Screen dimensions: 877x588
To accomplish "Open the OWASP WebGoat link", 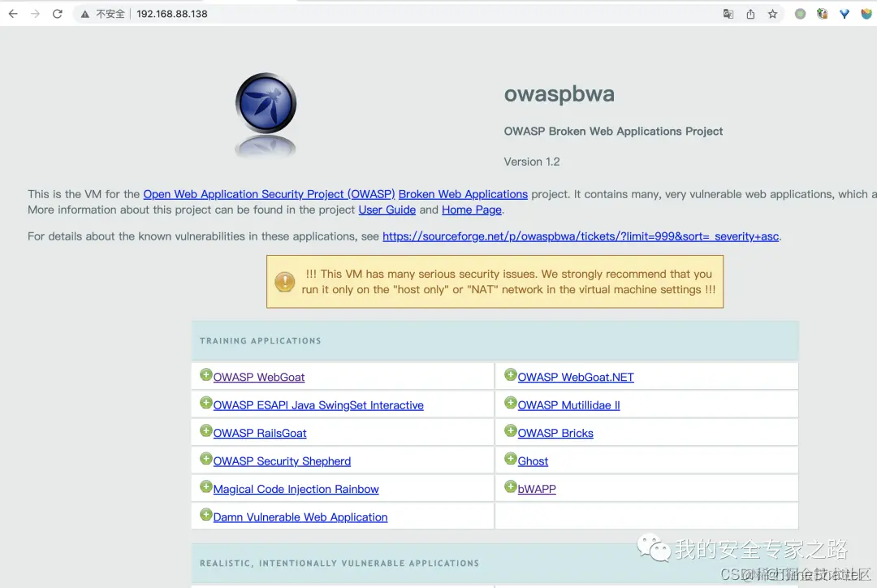I will click(x=259, y=378).
